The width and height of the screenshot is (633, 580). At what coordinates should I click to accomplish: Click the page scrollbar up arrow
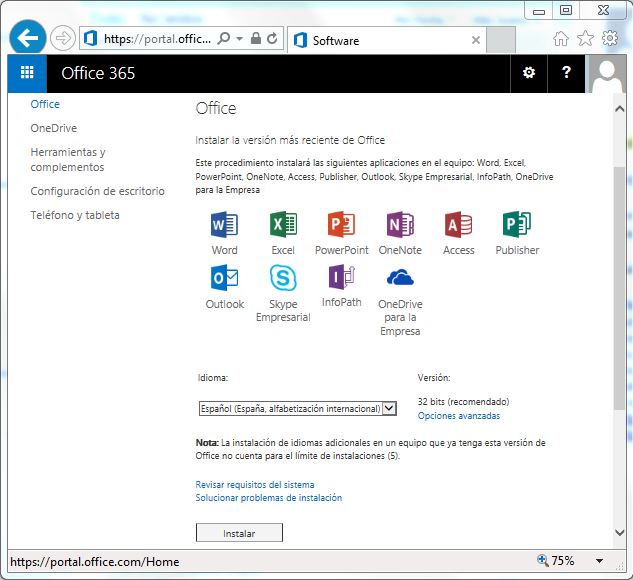click(x=619, y=109)
